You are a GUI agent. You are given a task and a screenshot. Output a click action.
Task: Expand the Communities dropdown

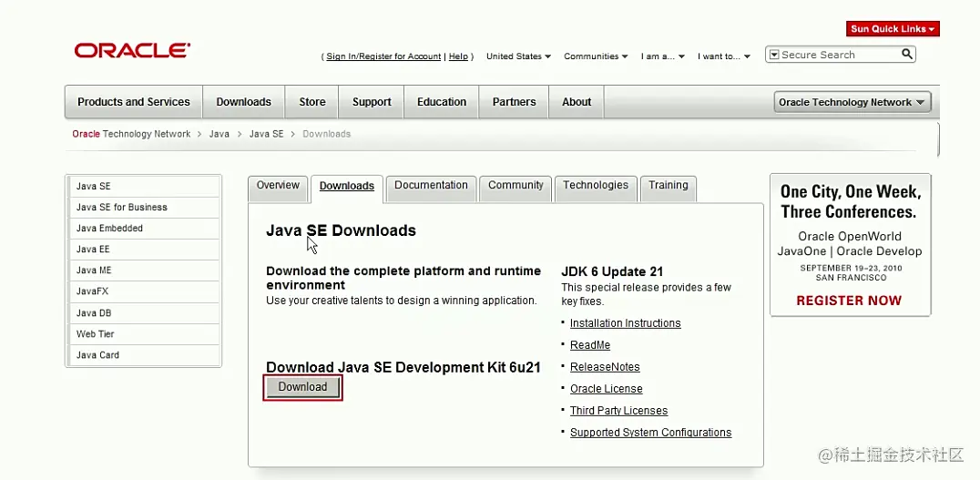click(x=596, y=56)
